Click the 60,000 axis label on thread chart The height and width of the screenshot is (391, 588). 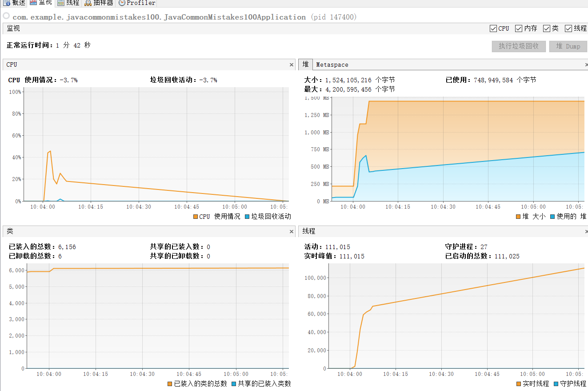click(317, 314)
